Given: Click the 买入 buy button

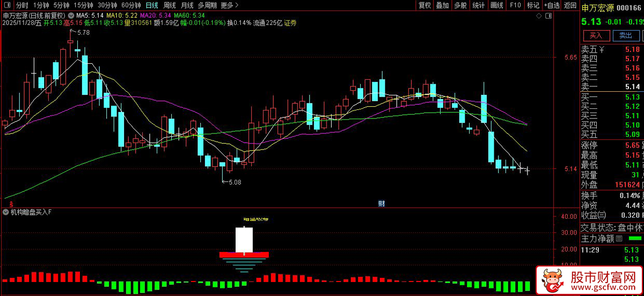Looking at the screenshot, I should pyautogui.click(x=596, y=35).
